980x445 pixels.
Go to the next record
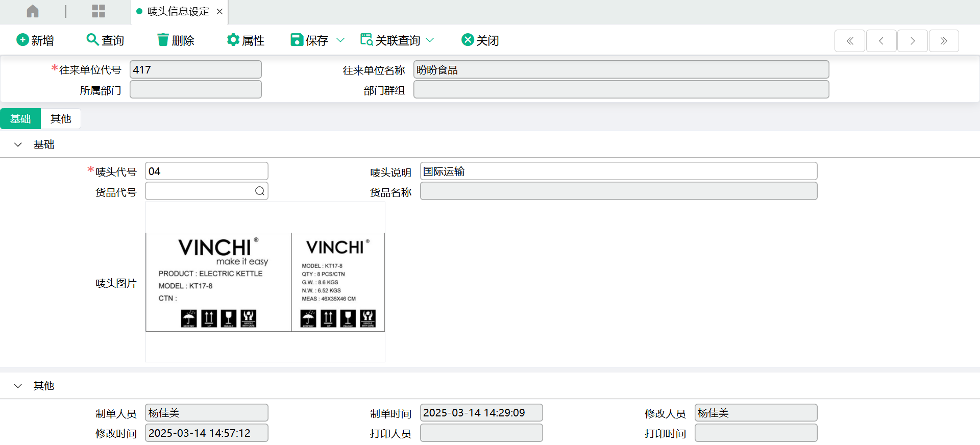point(913,41)
